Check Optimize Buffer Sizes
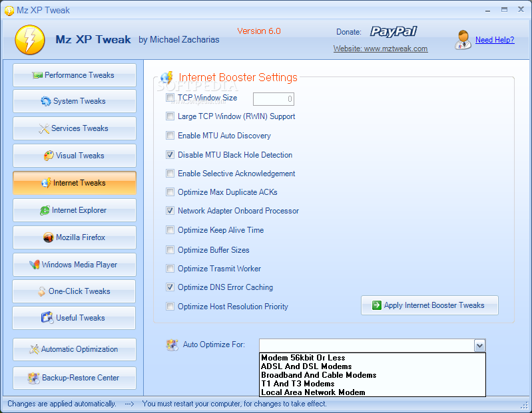The height and width of the screenshot is (413, 532). tap(170, 250)
